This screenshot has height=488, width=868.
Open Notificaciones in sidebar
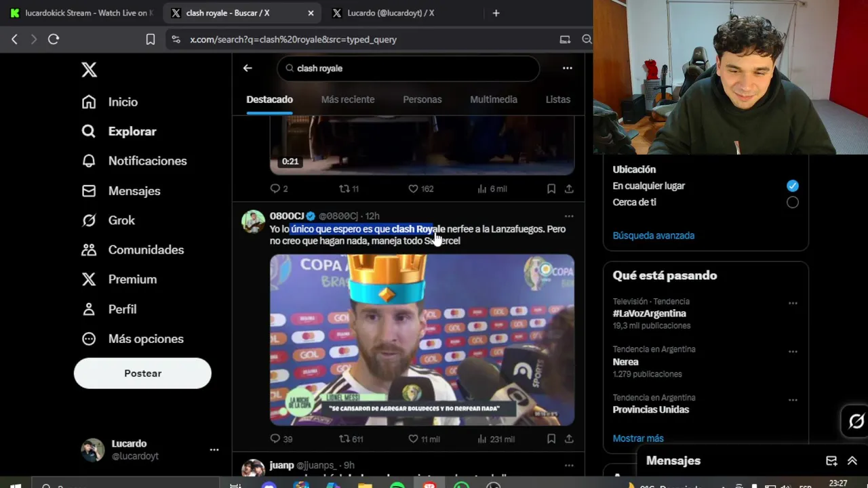point(134,161)
